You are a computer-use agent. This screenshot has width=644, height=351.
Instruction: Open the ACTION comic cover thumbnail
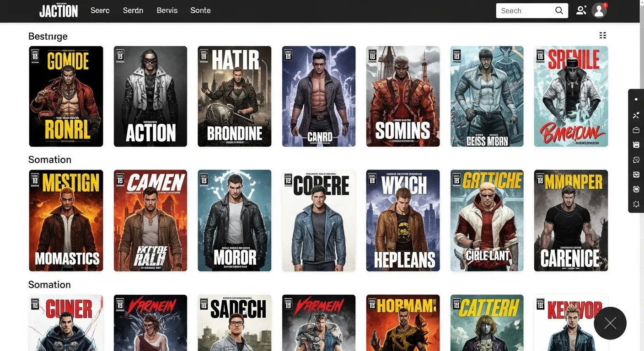[x=150, y=96]
